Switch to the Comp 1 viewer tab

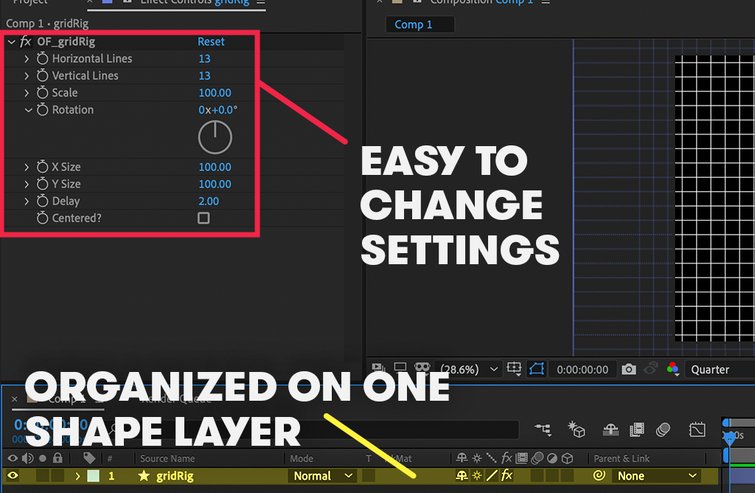pos(414,24)
